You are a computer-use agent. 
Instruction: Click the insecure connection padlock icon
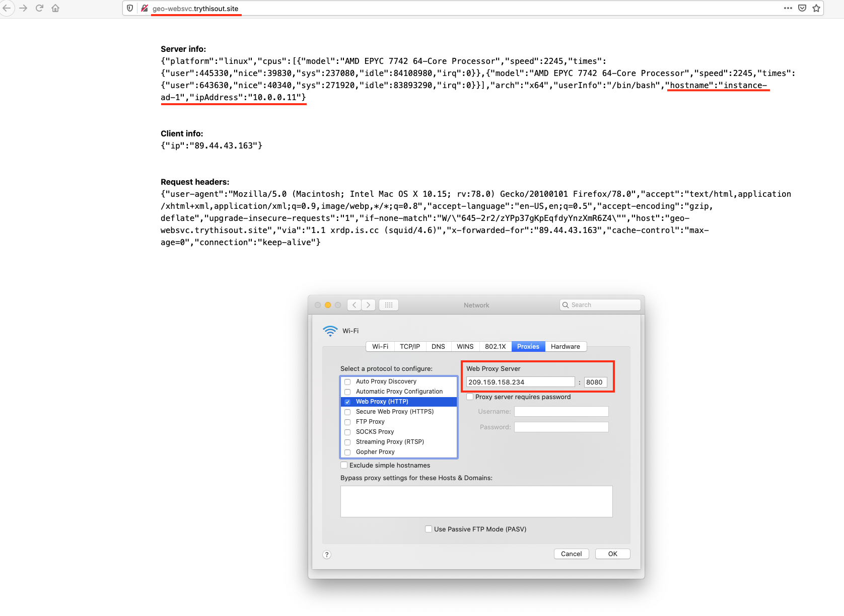[x=145, y=8]
